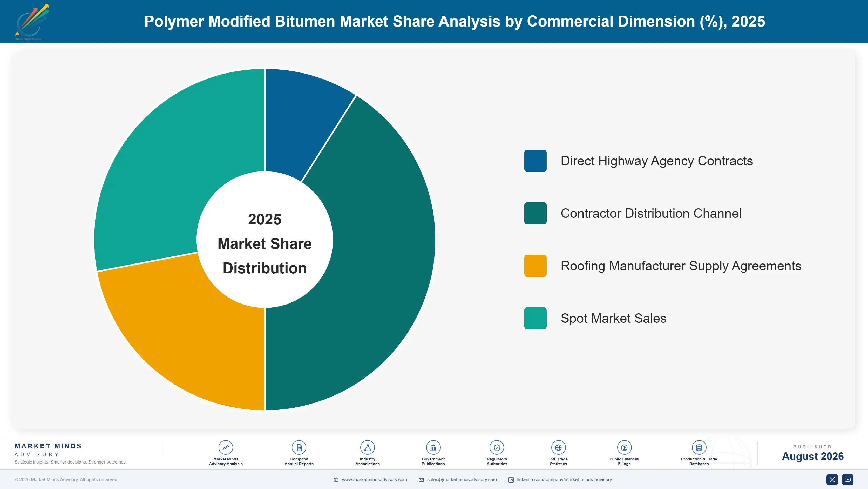Screen dimensions: 868x489
Task: Click the globe icon beside website address
Action: [336, 480]
